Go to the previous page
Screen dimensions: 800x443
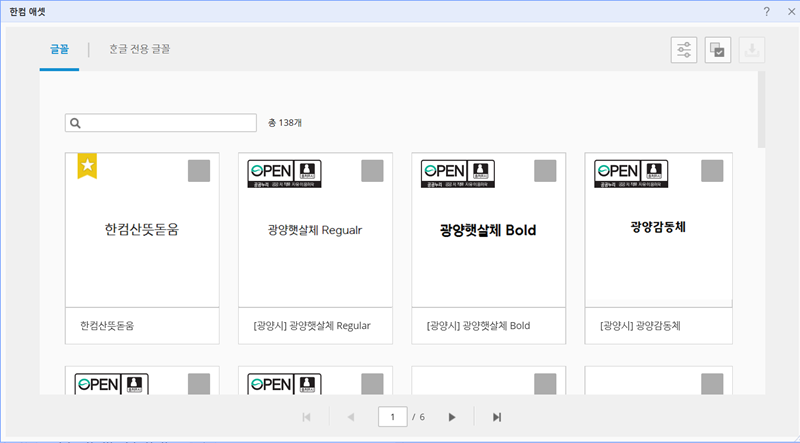click(351, 417)
